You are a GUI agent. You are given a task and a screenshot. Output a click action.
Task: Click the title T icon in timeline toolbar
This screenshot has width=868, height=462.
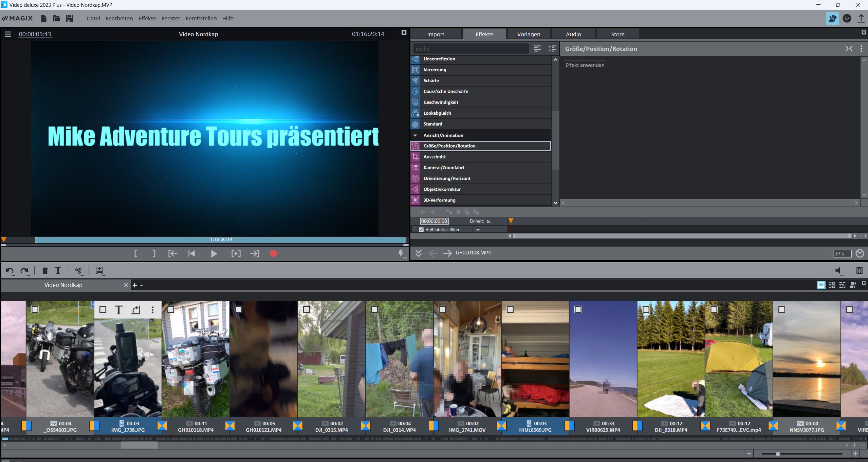58,270
